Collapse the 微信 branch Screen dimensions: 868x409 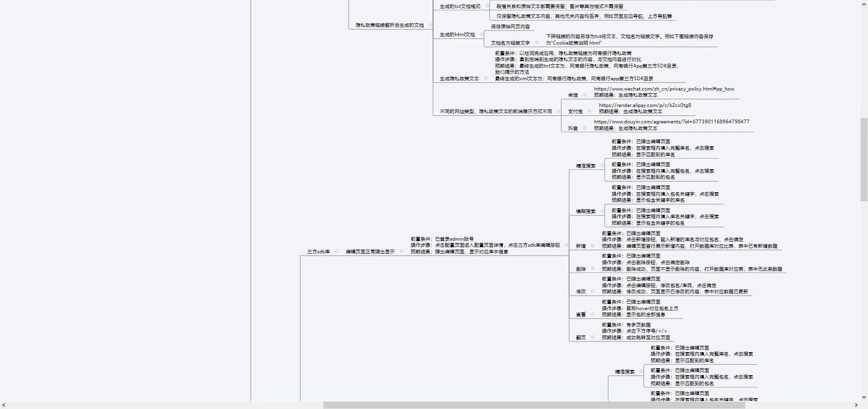point(584,95)
